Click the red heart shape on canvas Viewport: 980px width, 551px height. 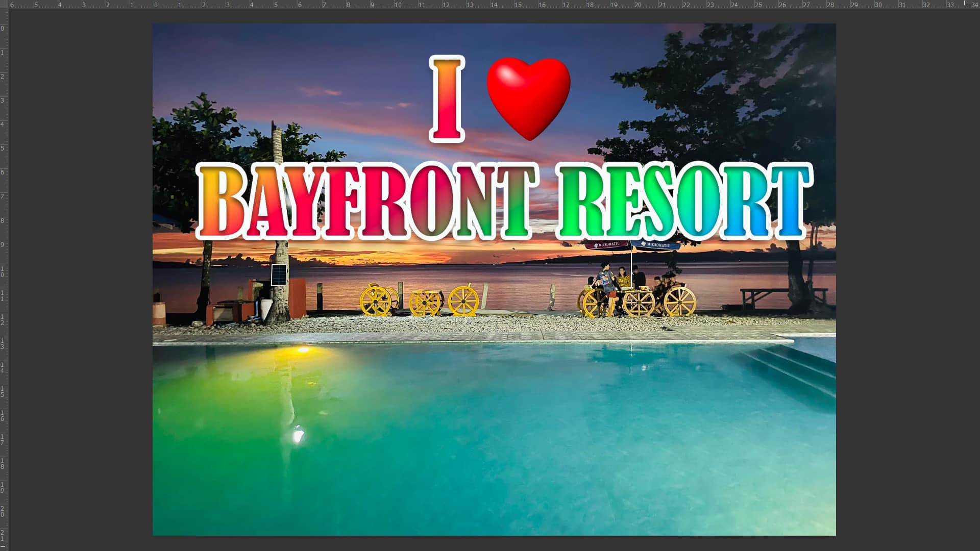tap(528, 97)
